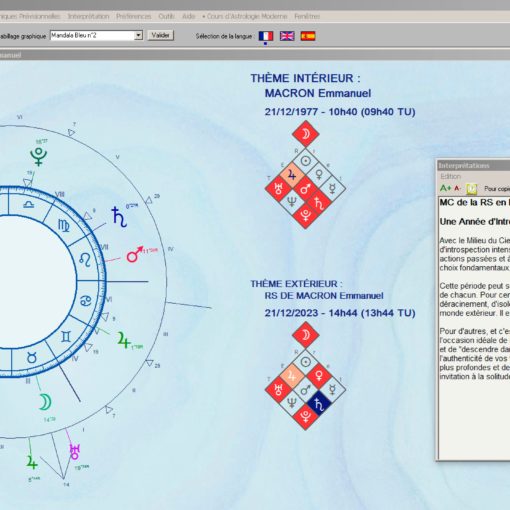
Task: Pick Jupiter tile in Thème Intérieur diamond
Action: coord(292,175)
